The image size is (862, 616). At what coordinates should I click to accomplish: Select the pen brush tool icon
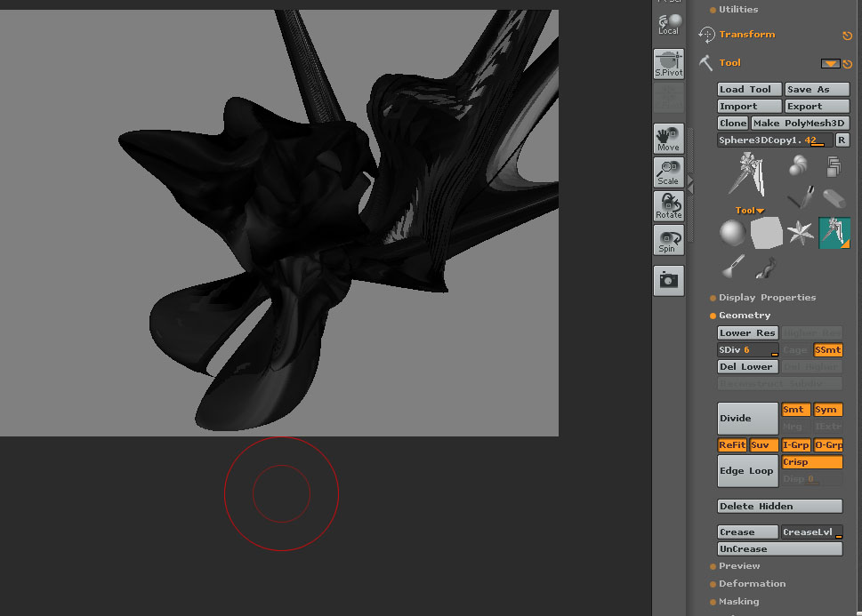click(801, 196)
